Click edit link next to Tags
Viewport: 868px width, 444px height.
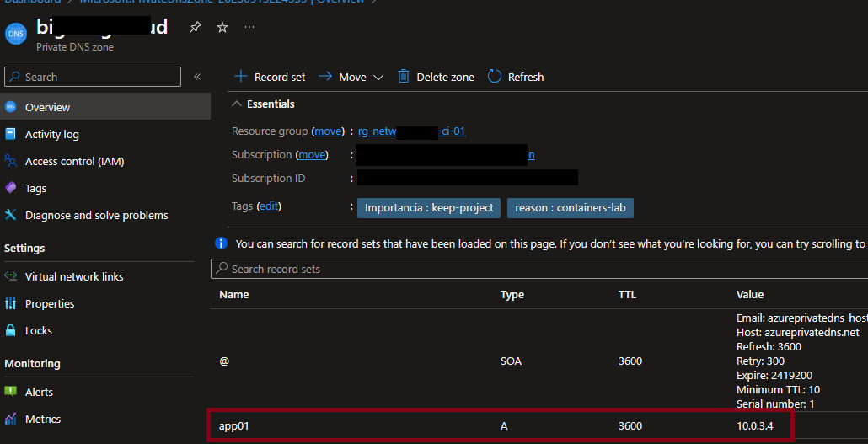tap(270, 206)
